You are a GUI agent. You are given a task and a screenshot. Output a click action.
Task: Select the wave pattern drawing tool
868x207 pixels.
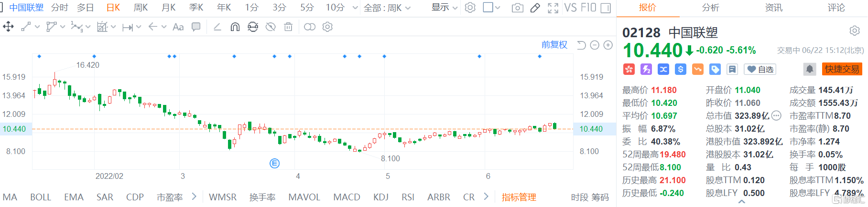click(x=76, y=27)
